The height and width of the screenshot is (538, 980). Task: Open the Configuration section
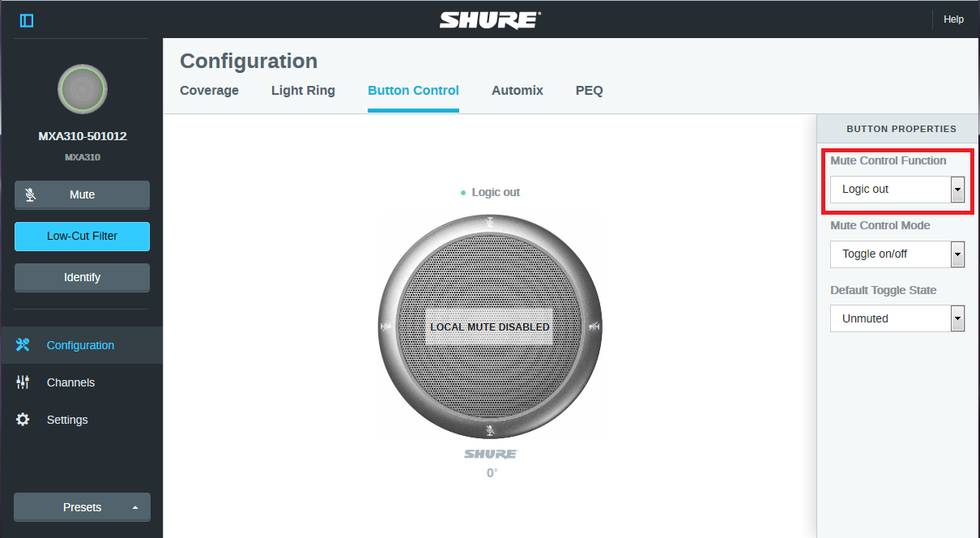[x=81, y=345]
